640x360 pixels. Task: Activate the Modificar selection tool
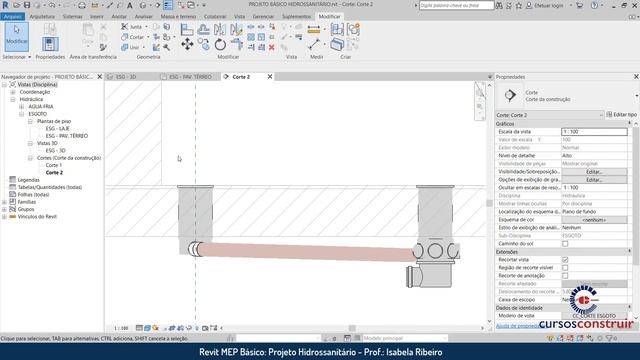click(x=16, y=36)
